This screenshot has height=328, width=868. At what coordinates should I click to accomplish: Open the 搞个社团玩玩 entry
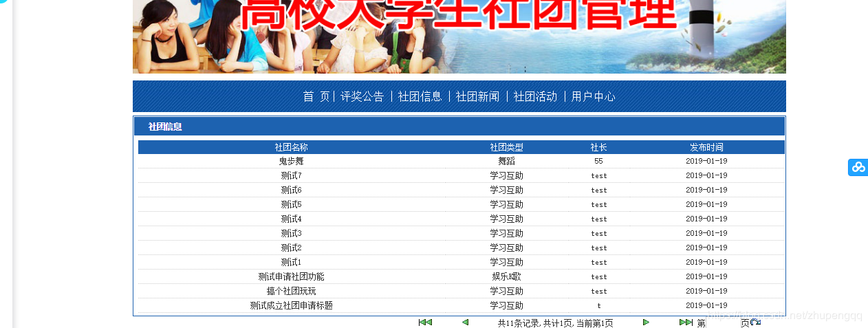point(291,291)
